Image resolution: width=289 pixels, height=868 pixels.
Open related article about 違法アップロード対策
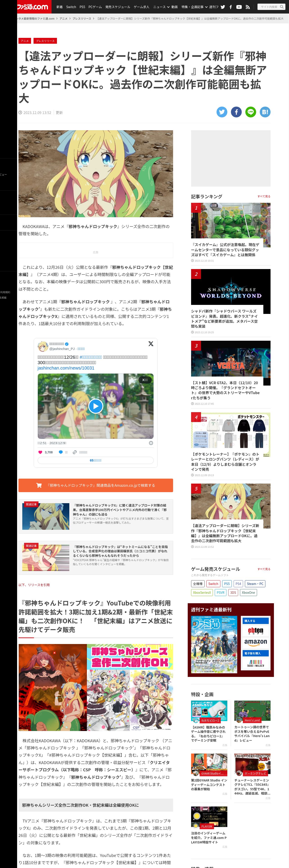(96, 516)
